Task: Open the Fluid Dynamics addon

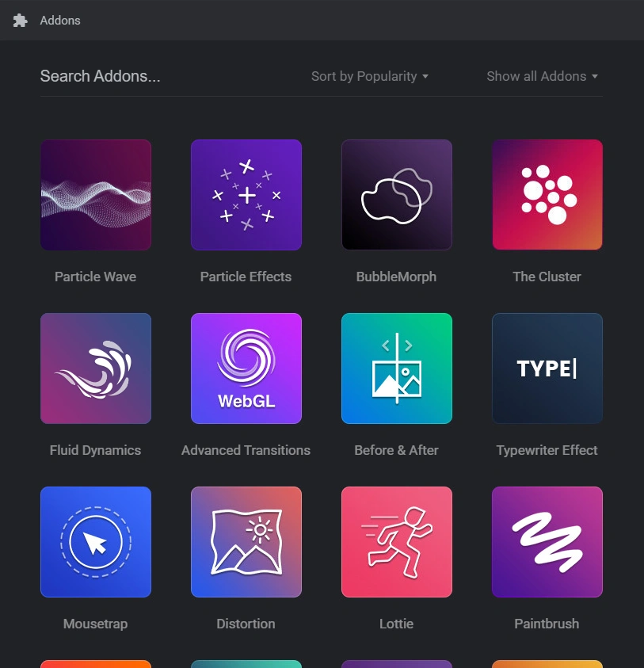Action: click(x=95, y=368)
